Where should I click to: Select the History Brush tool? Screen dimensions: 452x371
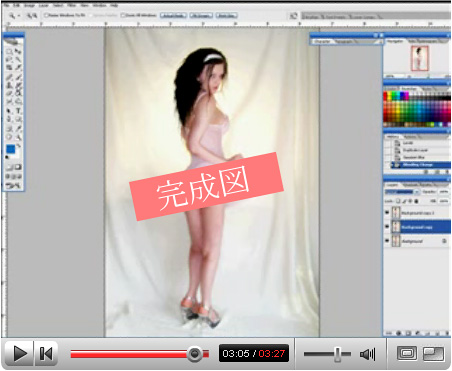click(18, 85)
